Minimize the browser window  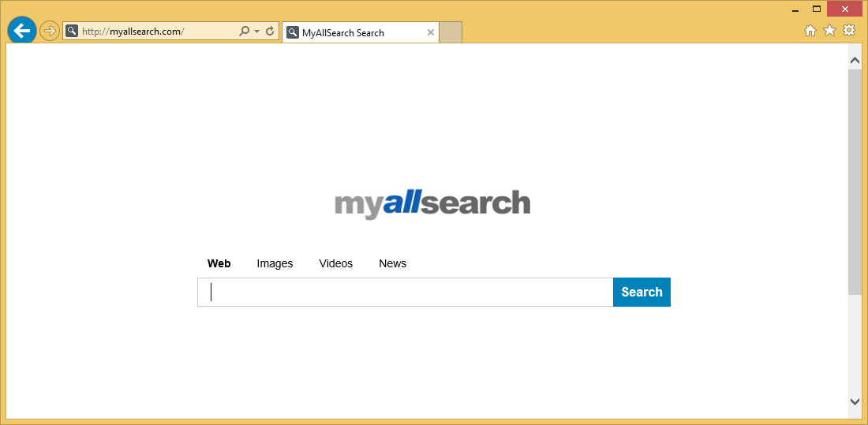pos(795,9)
